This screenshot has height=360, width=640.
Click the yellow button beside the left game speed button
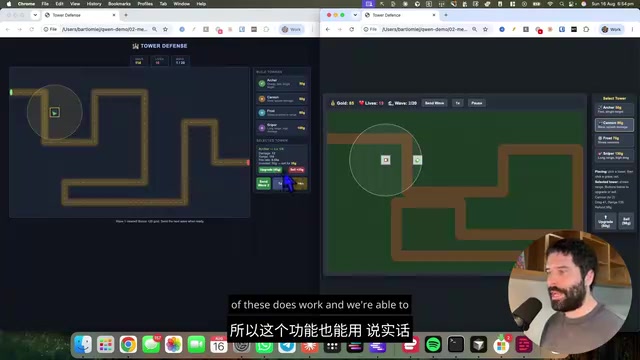click(x=300, y=184)
